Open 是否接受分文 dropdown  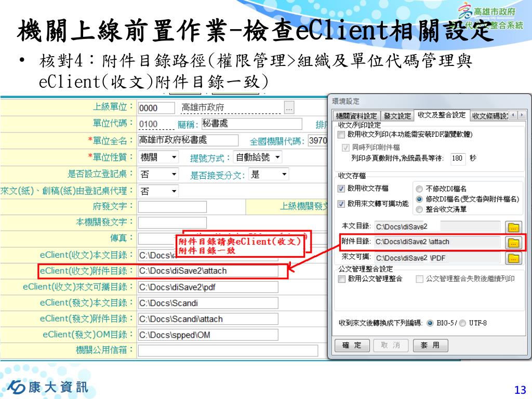click(x=269, y=175)
